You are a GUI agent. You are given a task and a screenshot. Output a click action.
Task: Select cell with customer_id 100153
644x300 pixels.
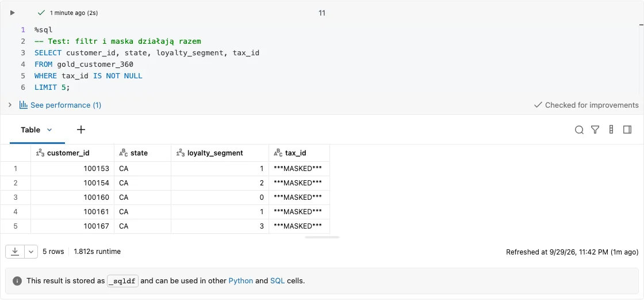coord(72,169)
